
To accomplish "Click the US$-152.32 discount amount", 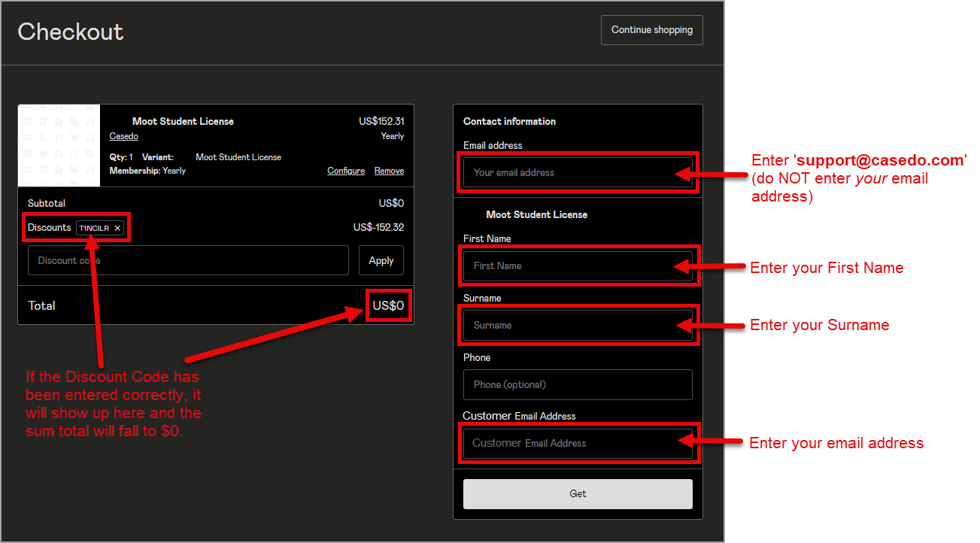I will (x=378, y=227).
